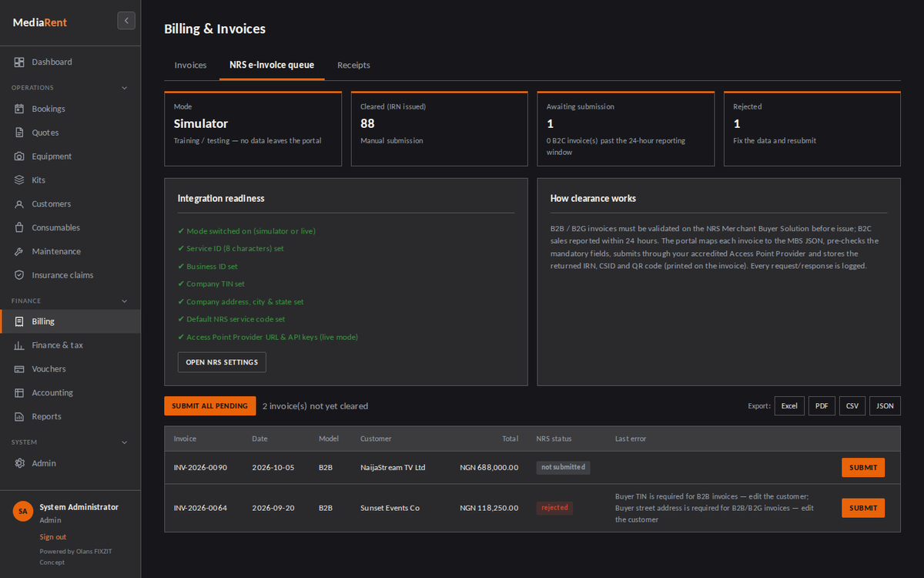The image size is (924, 578).
Task: Click the Buyer TIN error message
Action: pyautogui.click(x=715, y=508)
